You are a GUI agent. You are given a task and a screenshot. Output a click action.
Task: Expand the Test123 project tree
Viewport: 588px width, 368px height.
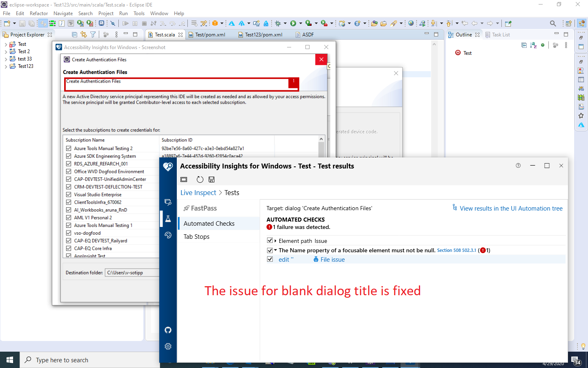pyautogui.click(x=7, y=66)
